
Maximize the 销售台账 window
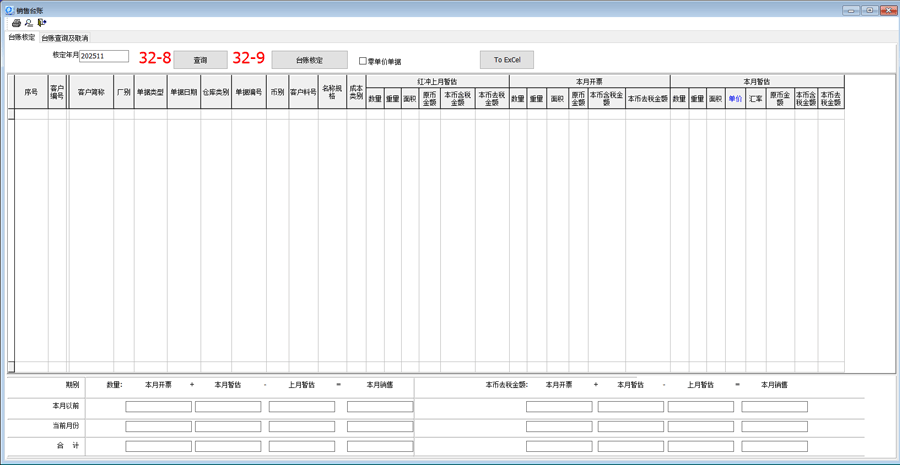pos(869,10)
